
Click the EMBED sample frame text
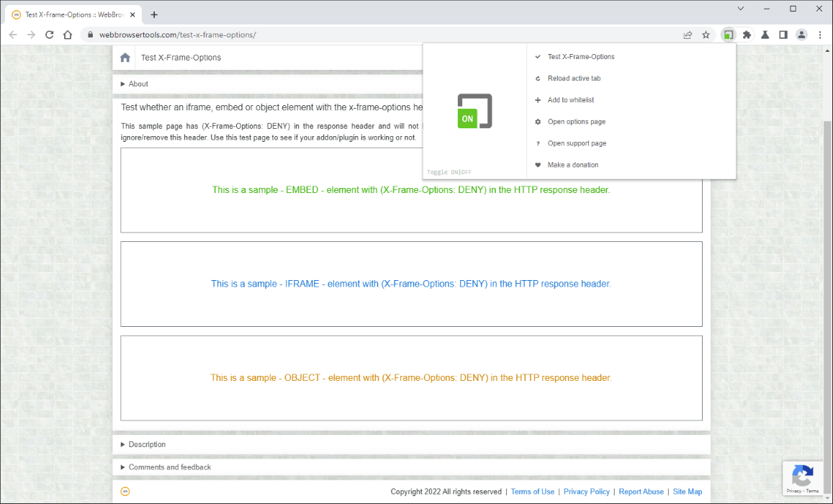pos(411,189)
